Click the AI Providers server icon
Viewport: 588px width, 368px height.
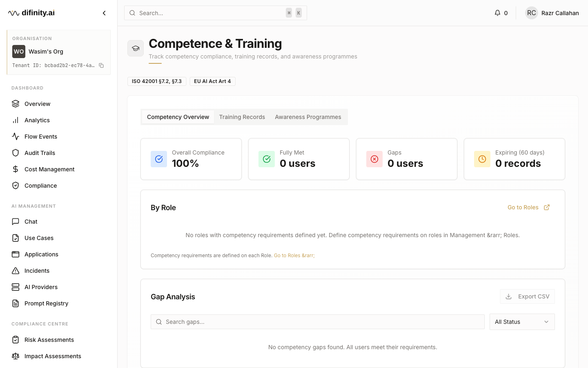click(x=16, y=287)
